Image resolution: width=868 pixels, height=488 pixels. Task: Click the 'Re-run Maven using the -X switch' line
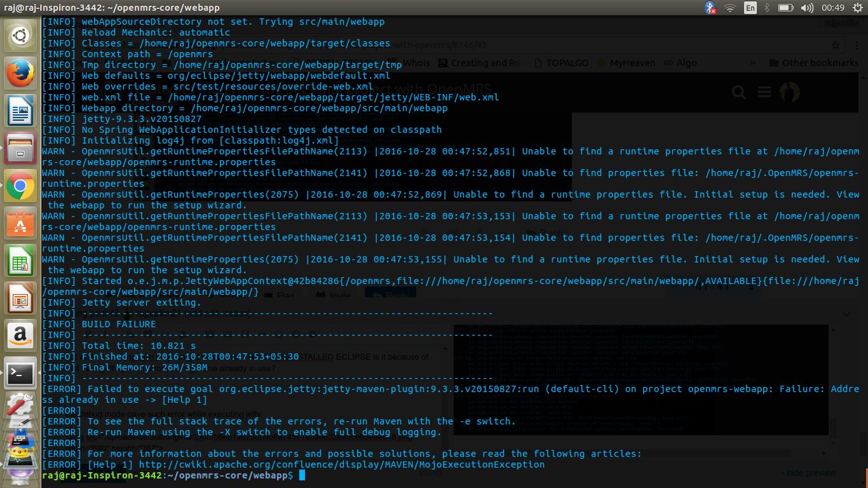click(241, 432)
